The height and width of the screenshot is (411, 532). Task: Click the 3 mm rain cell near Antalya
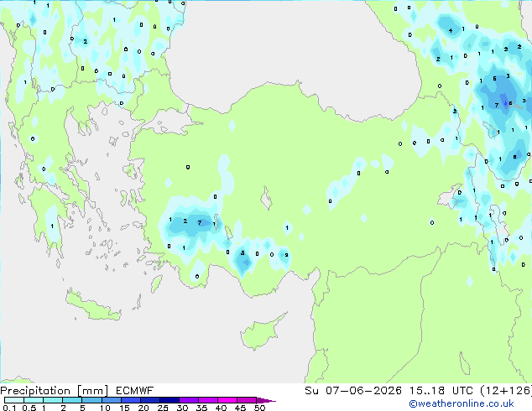pyautogui.click(x=243, y=253)
